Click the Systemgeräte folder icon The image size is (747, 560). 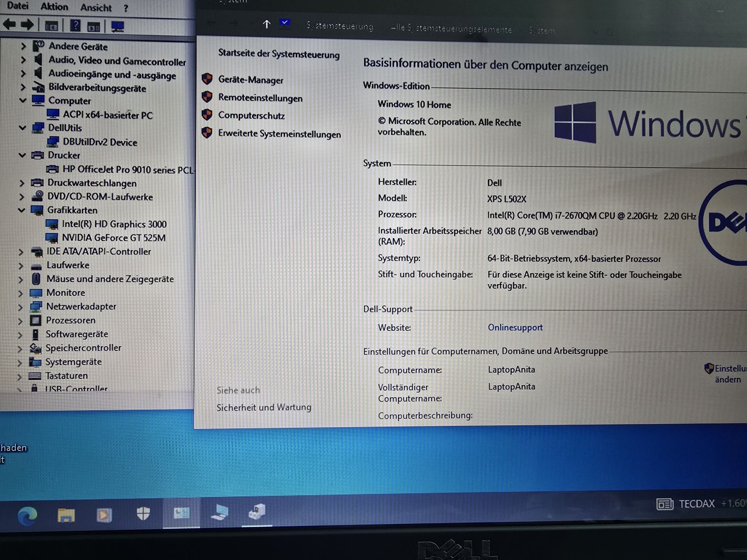[35, 362]
